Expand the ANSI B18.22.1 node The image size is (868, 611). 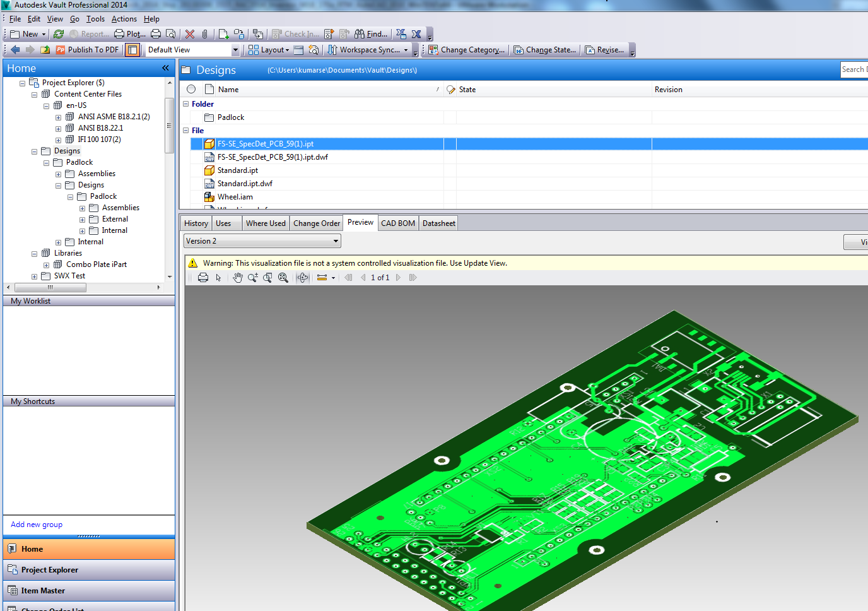tap(58, 129)
